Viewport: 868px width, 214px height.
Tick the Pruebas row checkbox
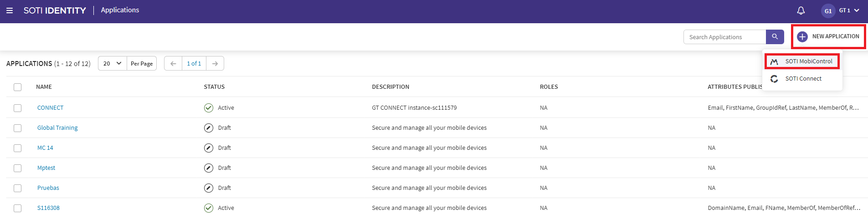(x=18, y=188)
